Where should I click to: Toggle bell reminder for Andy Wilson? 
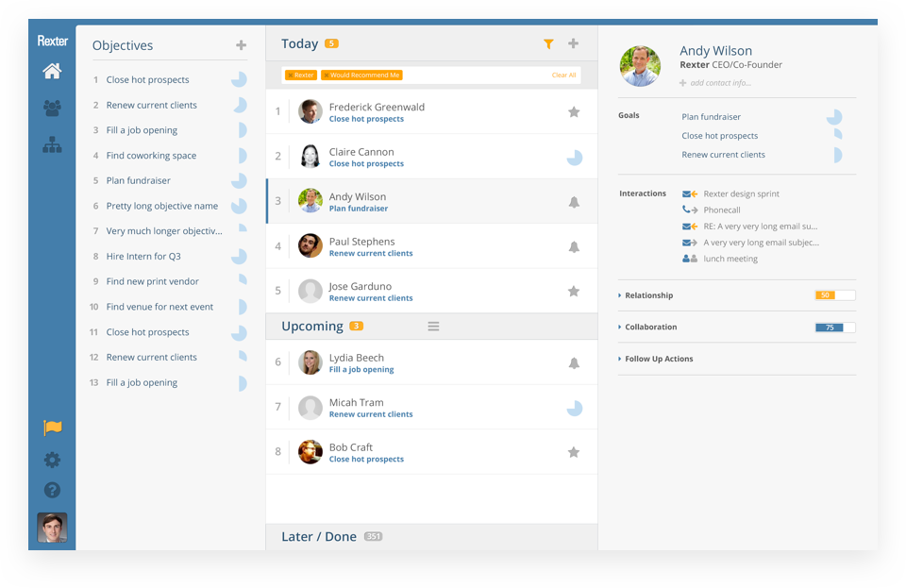[574, 202]
